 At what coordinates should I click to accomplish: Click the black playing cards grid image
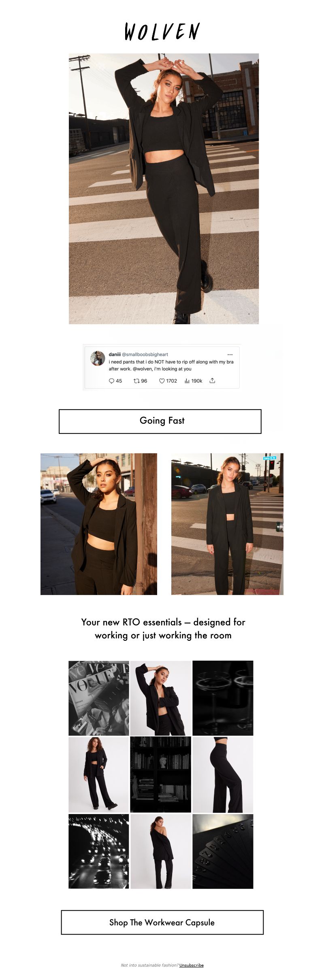pyautogui.click(x=223, y=851)
